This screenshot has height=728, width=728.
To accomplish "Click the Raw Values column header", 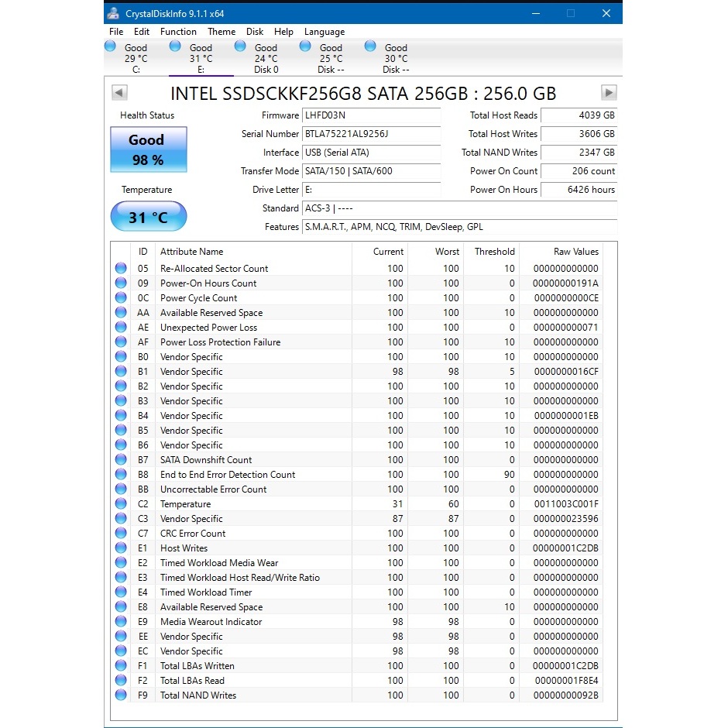I will (x=575, y=252).
